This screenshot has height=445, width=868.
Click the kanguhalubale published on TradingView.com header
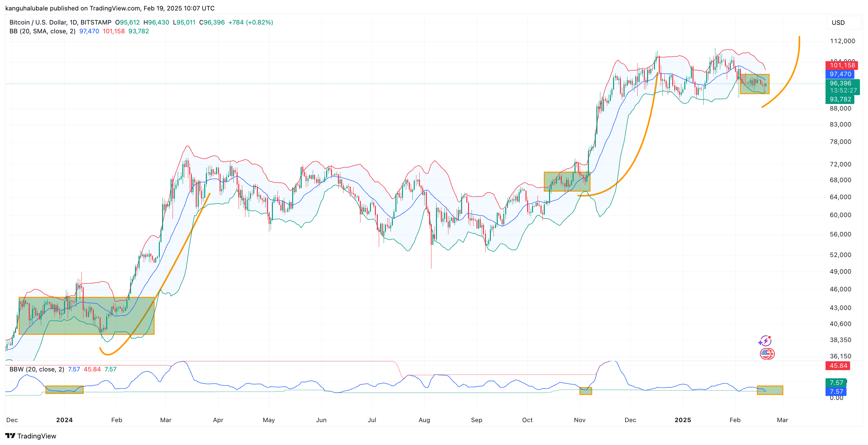coord(110,8)
